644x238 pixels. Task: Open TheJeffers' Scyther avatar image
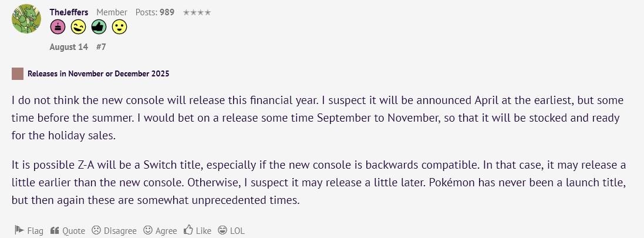pyautogui.click(x=26, y=19)
